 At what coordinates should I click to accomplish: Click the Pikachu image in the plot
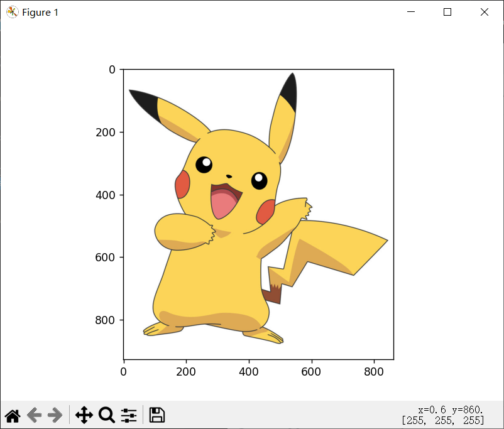coord(258,214)
